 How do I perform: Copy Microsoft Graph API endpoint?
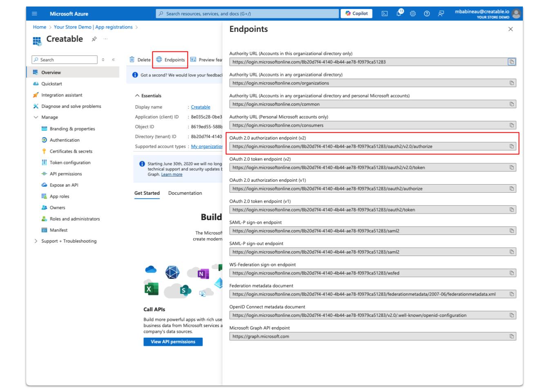point(511,336)
